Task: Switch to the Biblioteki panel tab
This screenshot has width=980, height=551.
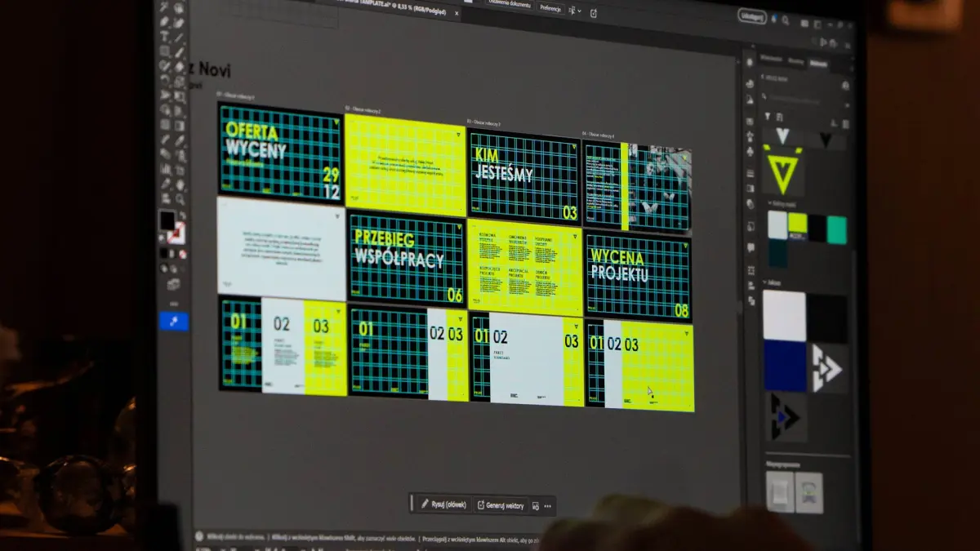Action: [x=818, y=64]
